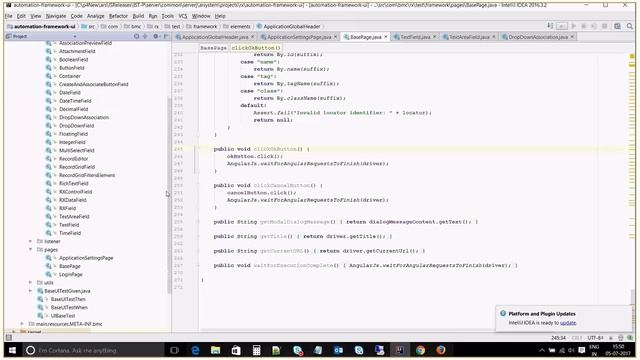Click the volume icon in system tray

[x=571, y=350]
